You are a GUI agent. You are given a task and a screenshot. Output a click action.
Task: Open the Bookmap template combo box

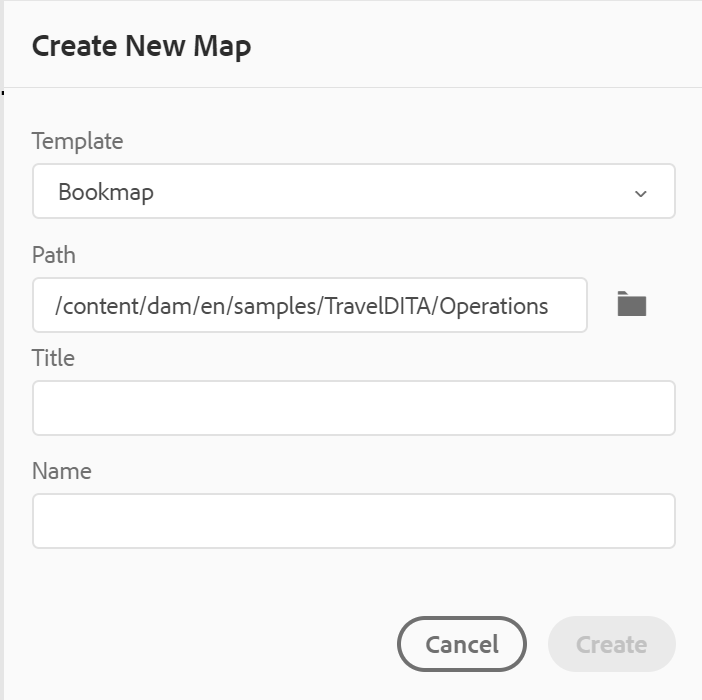coord(354,191)
